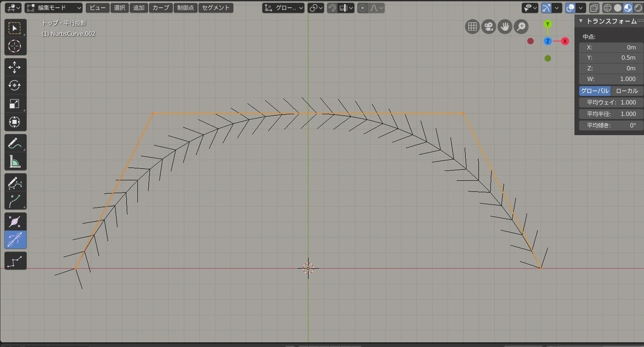Viewport: 644px width, 347px height.
Task: Open object visibility eye dropdown
Action: (x=530, y=8)
